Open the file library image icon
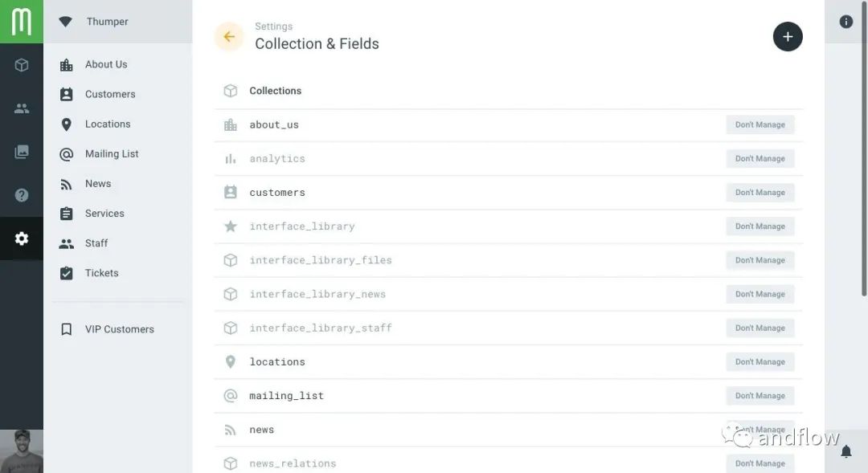Image resolution: width=868 pixels, height=473 pixels. pyautogui.click(x=22, y=152)
